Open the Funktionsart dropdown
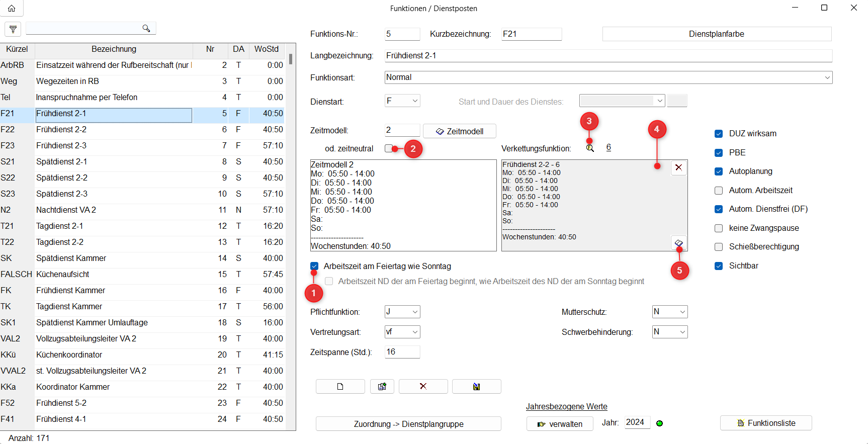 827,77
